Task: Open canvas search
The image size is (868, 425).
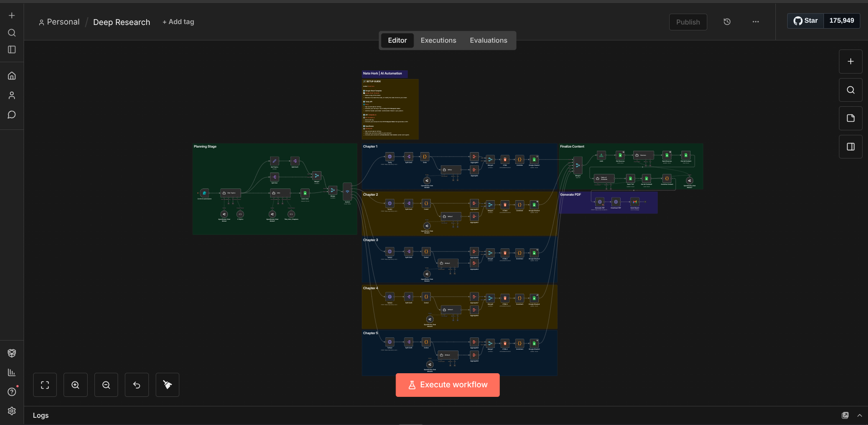Action: click(851, 90)
